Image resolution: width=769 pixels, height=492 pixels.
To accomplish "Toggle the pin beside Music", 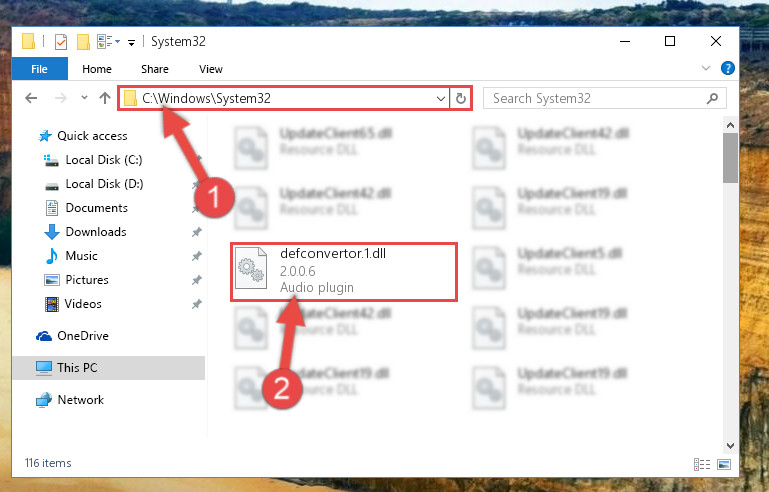I will point(197,256).
